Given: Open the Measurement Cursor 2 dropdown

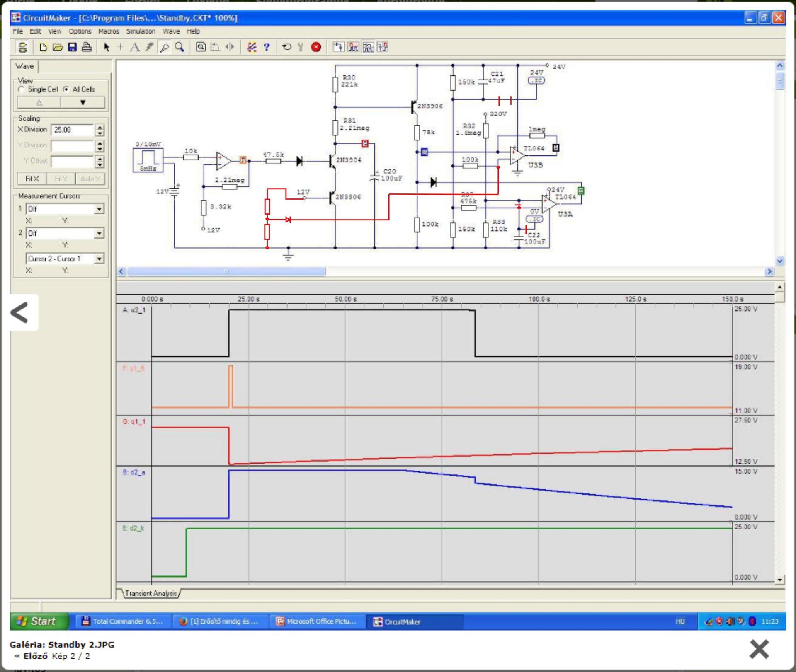Looking at the screenshot, I should [x=99, y=234].
